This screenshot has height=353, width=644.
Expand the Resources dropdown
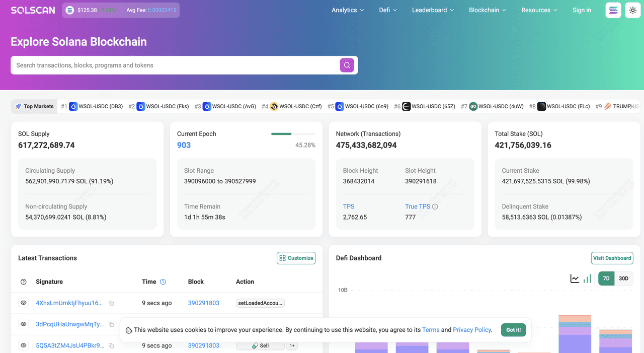(539, 10)
